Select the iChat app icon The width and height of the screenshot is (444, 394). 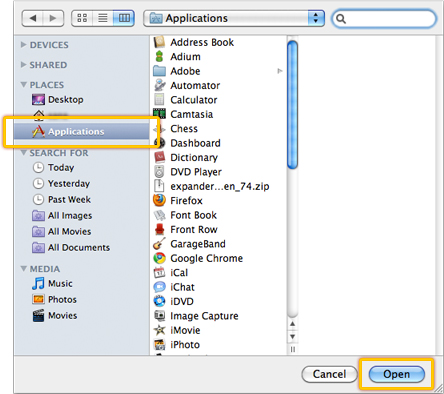tap(159, 287)
